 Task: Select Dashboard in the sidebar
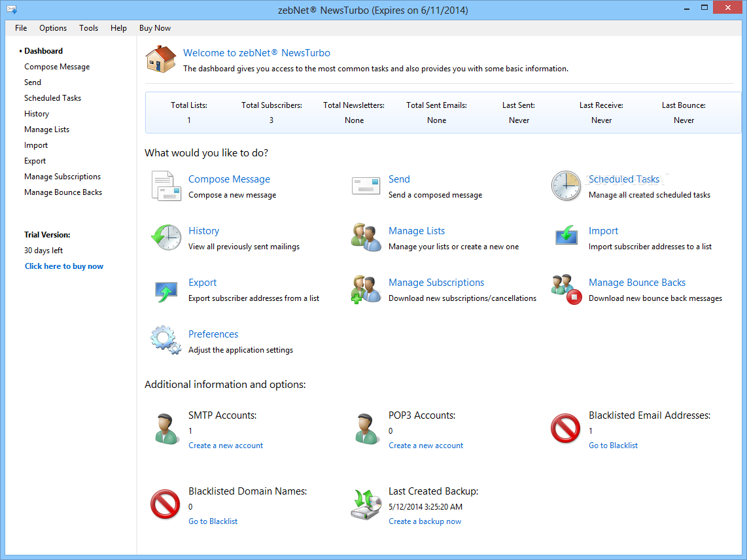point(43,51)
